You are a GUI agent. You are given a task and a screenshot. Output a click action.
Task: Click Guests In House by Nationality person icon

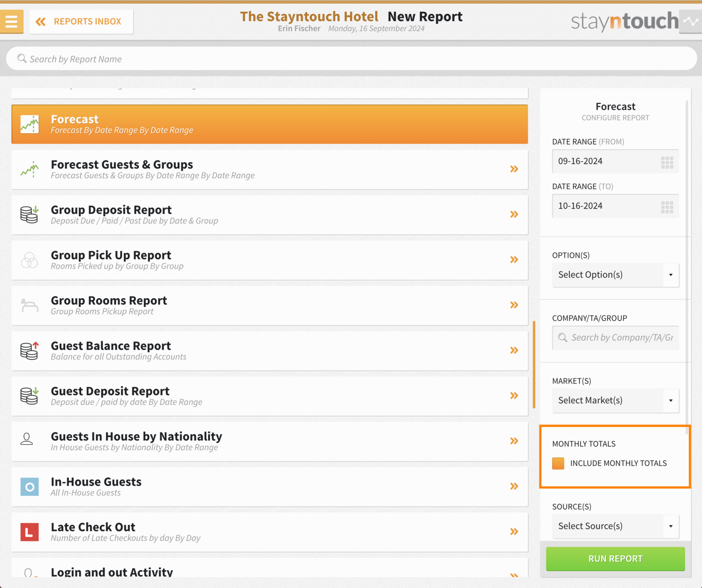tap(27, 439)
